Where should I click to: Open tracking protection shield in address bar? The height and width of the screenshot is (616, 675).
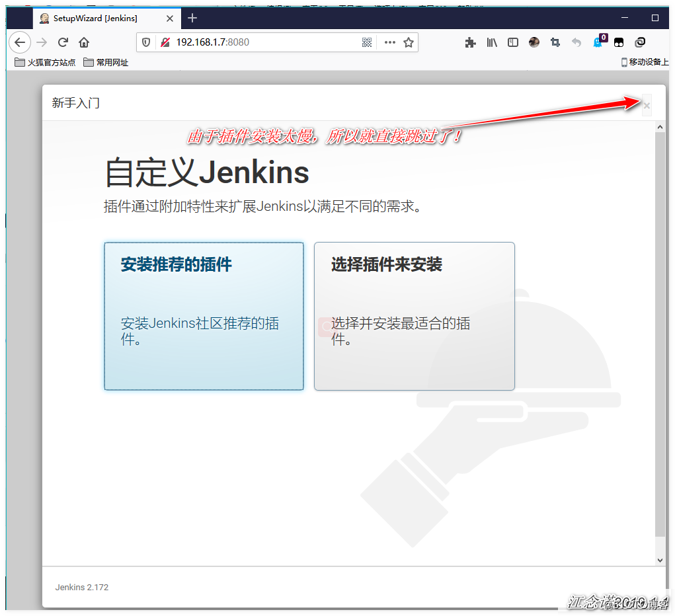point(146,42)
